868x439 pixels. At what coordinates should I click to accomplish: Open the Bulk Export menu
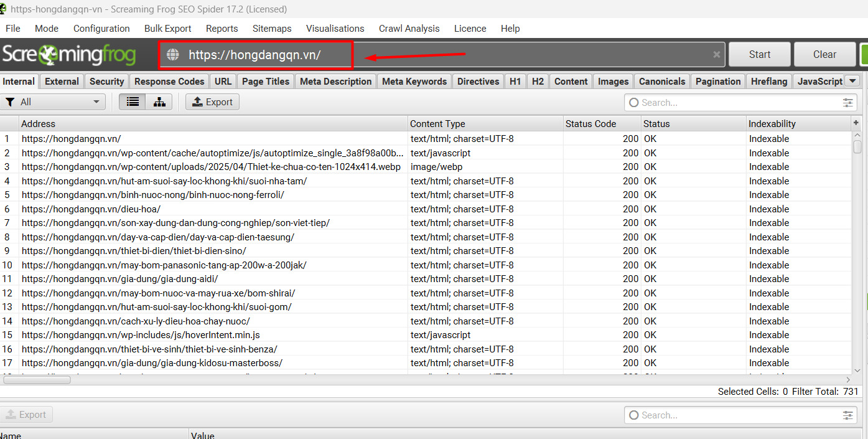(168, 29)
